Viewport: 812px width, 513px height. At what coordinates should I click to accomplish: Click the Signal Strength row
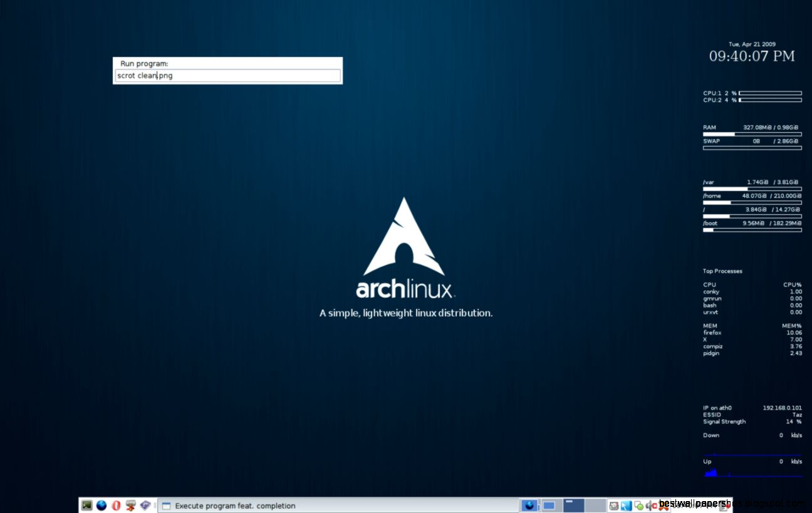point(752,422)
